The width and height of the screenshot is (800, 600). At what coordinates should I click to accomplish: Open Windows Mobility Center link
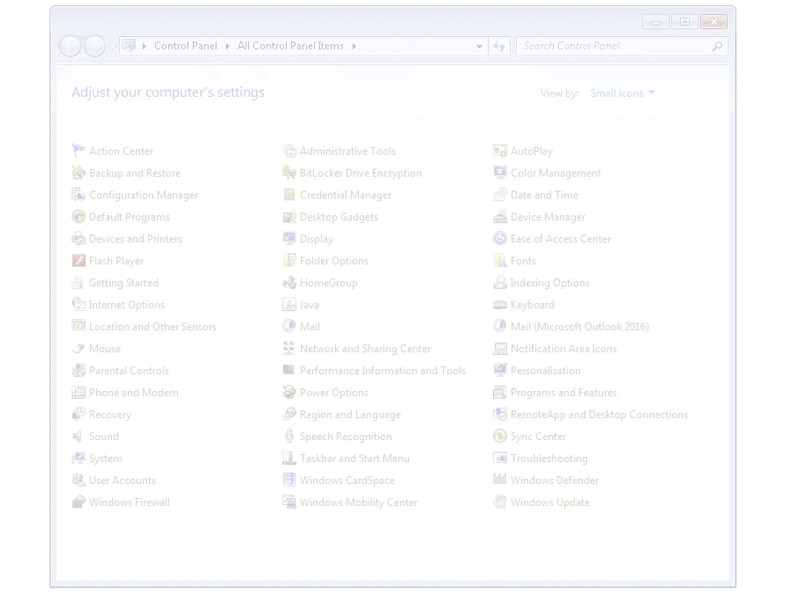coord(359,502)
